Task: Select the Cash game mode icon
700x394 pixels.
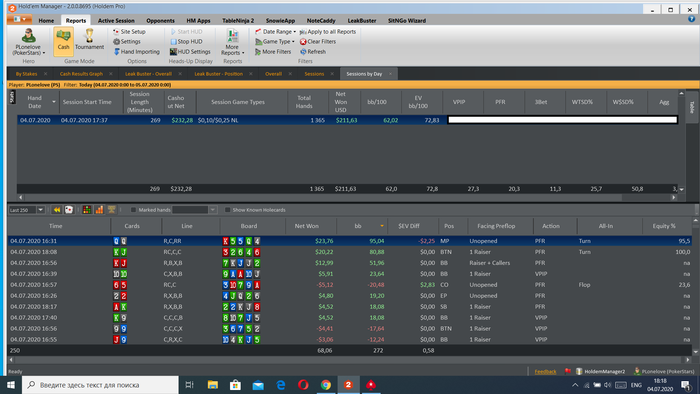Action: [63, 41]
